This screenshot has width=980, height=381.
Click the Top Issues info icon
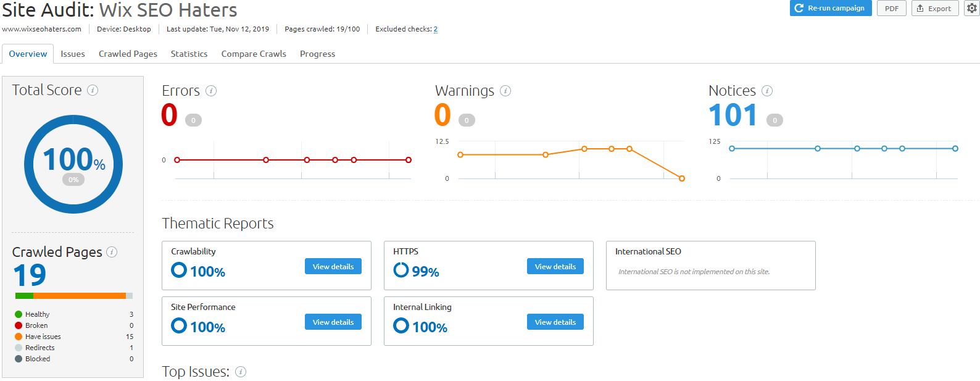(x=241, y=372)
